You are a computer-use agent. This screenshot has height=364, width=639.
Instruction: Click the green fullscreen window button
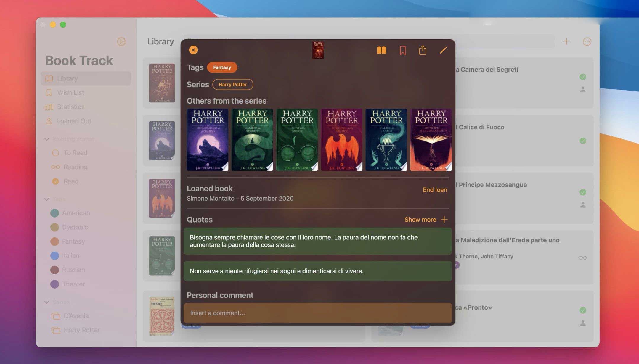coord(63,25)
